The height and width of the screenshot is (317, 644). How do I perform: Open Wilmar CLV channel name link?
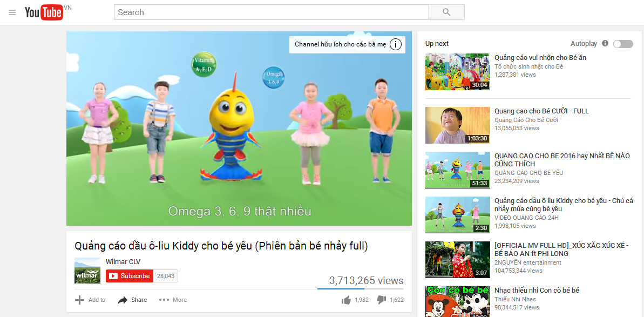(x=123, y=261)
